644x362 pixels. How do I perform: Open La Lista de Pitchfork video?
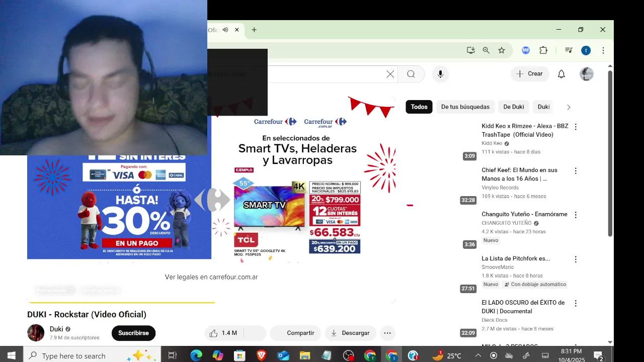(516, 258)
